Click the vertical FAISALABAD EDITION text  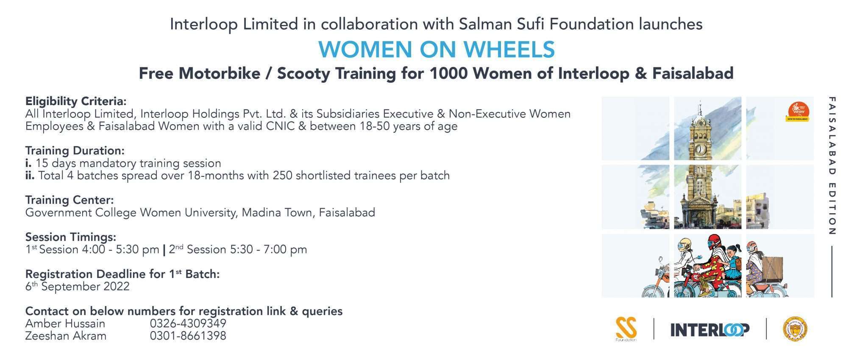coord(832,165)
